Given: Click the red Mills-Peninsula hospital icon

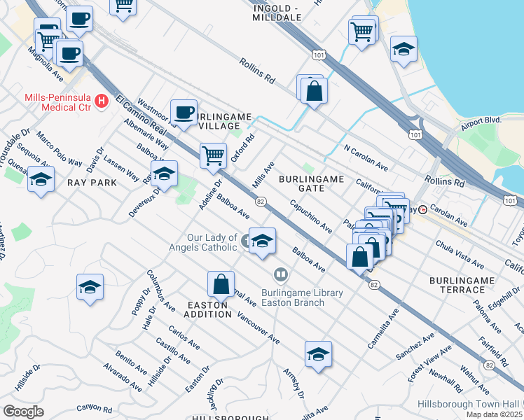Looking at the screenshot, I should [x=102, y=102].
